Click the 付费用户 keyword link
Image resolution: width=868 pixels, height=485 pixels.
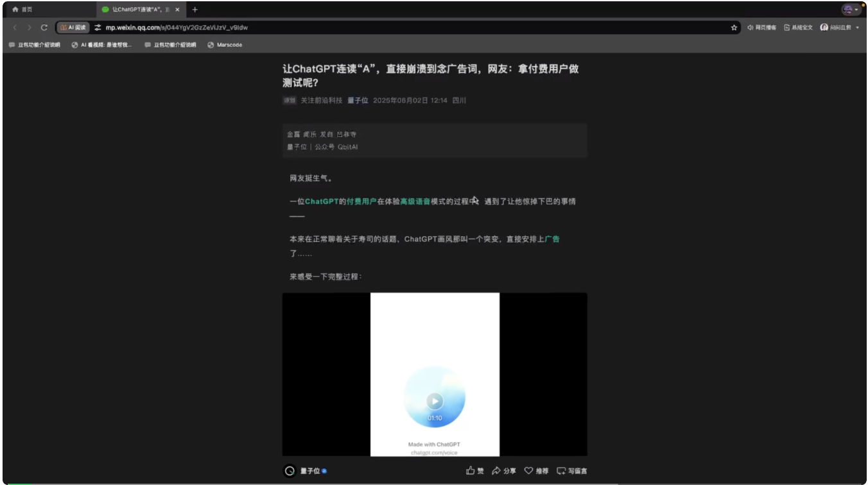pos(361,201)
